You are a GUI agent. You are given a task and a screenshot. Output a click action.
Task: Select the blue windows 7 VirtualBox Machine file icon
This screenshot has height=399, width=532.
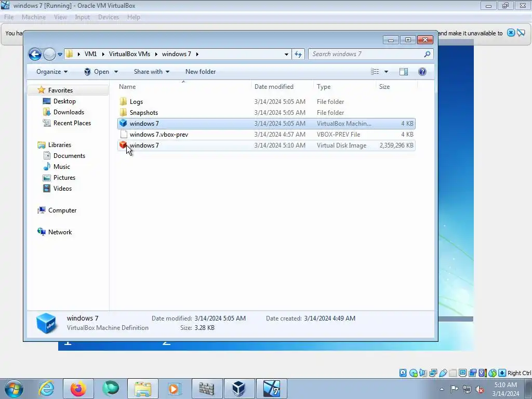pos(123,124)
